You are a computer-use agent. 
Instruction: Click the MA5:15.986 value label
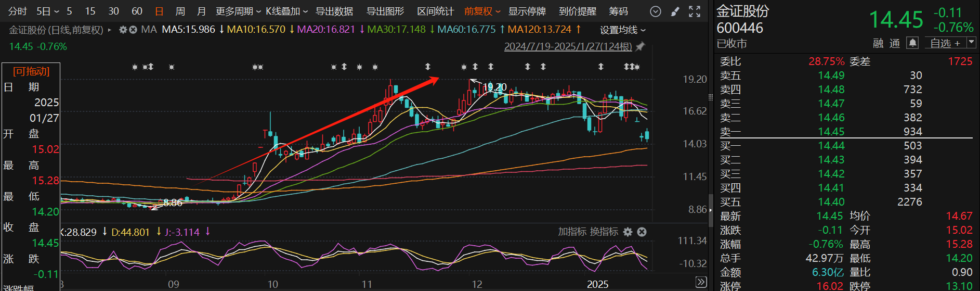pyautogui.click(x=188, y=30)
